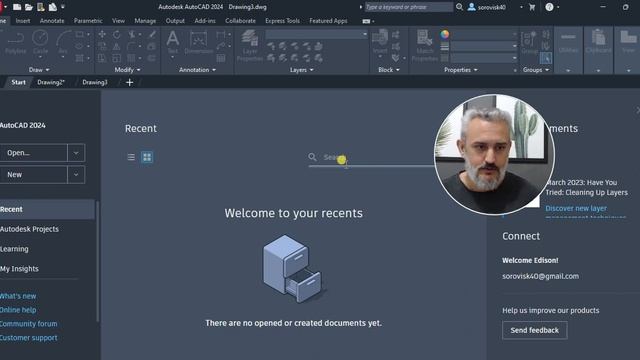640x360 pixels.
Task: Click the Open... button
Action: [33, 153]
